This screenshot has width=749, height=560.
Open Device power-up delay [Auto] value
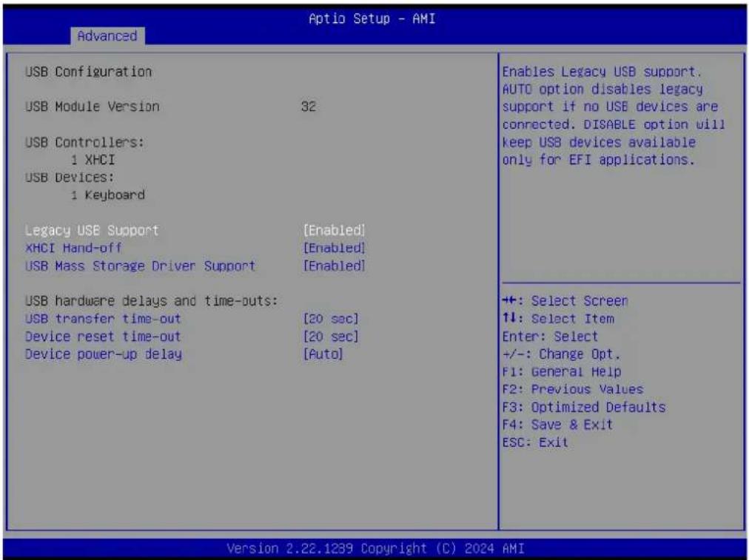[323, 354]
